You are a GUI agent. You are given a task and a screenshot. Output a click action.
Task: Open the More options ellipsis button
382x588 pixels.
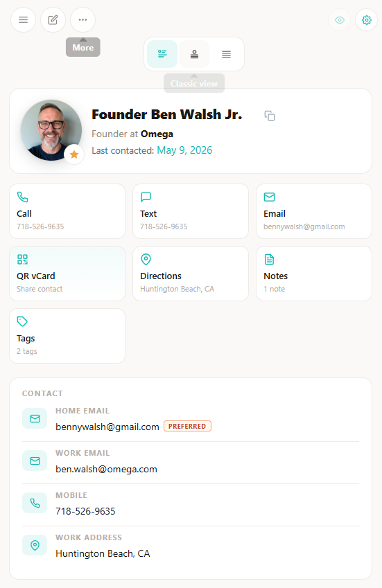[x=83, y=20]
